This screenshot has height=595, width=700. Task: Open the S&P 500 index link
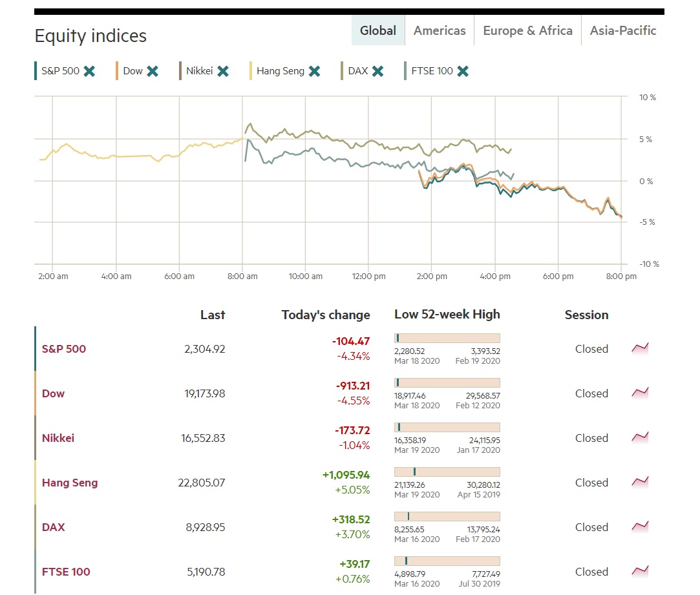click(x=64, y=349)
